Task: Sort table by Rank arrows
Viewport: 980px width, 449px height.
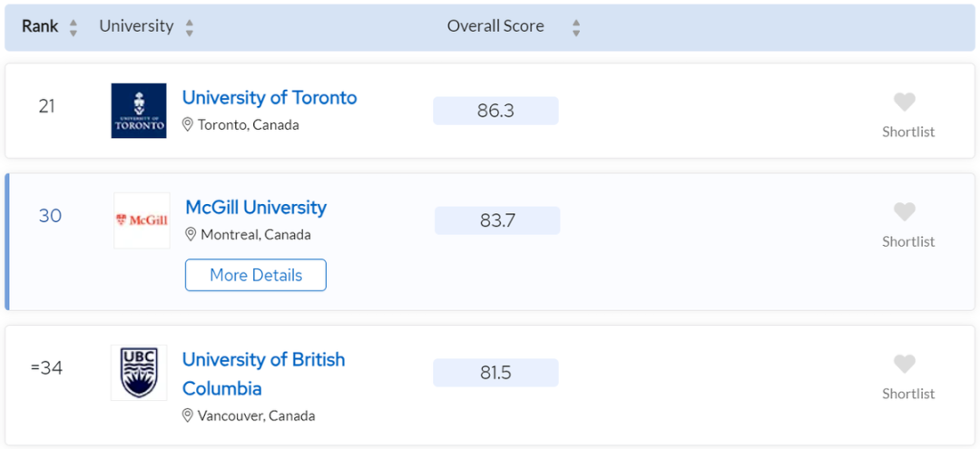Action: coord(73,27)
